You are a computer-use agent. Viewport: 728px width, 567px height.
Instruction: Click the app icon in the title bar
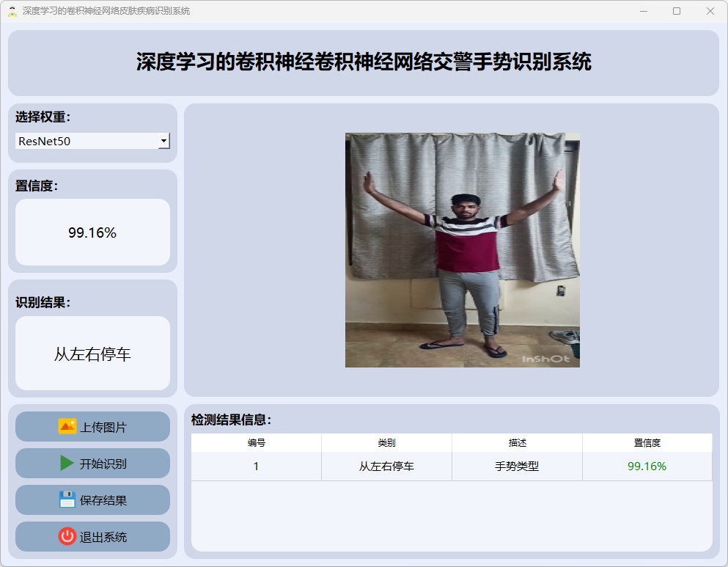click(x=12, y=11)
